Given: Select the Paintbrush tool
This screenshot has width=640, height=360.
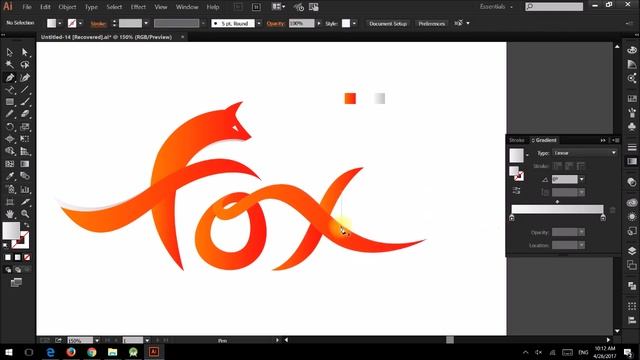Looking at the screenshot, I should coord(25,102).
